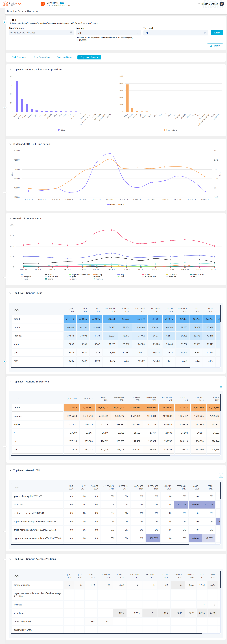This screenshot has width=227, height=644.
Task: Toggle the mothers-day legend item
Action: click(x=148, y=277)
